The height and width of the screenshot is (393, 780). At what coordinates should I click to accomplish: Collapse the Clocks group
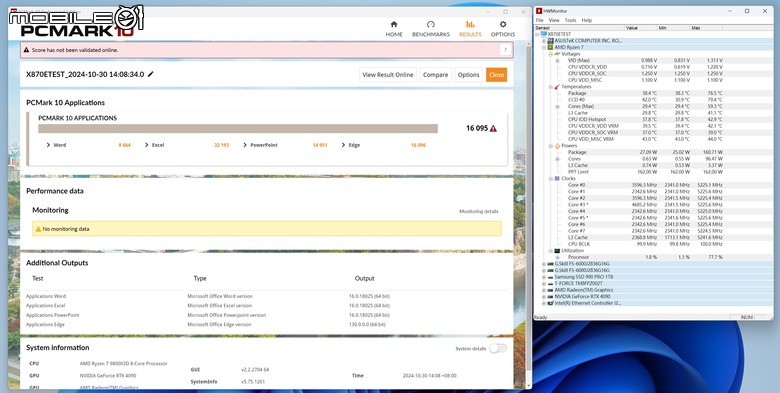tap(550, 179)
